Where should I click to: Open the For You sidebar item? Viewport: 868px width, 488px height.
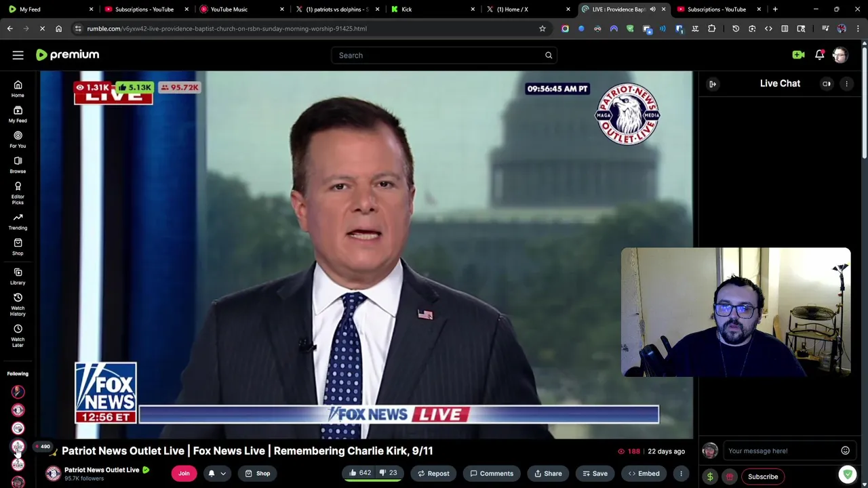[18, 140]
